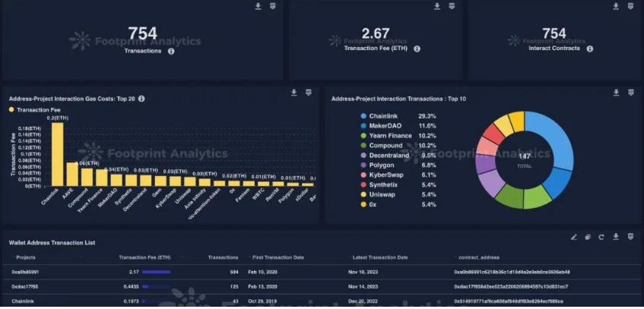
Task: Click the icon beside download in Gas Costs chart
Action: click(x=309, y=93)
